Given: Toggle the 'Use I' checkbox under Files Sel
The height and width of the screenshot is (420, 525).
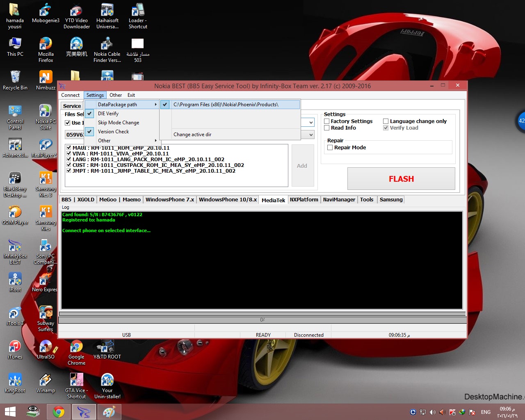Looking at the screenshot, I should coord(68,123).
